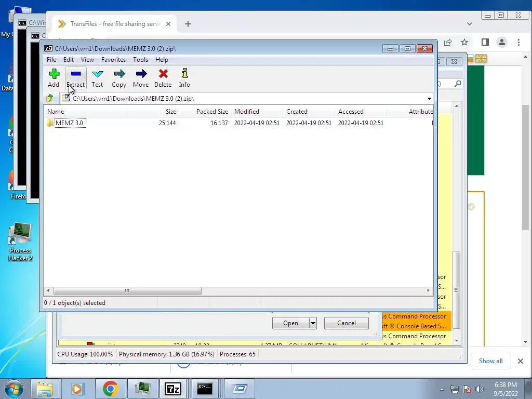Open the Chrome profile avatar
Screen dimensions: 532x399
(502, 42)
